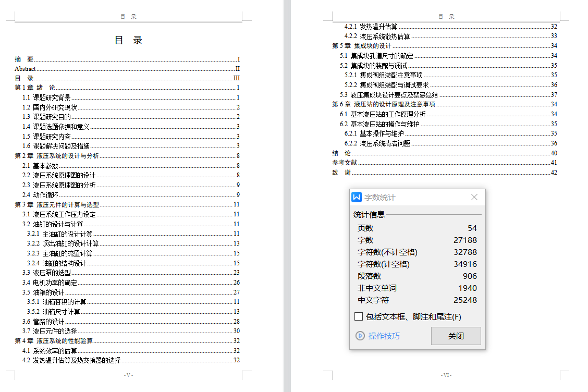Click the 结 论 contents entry
588x392 pixels.
[x=445, y=153]
